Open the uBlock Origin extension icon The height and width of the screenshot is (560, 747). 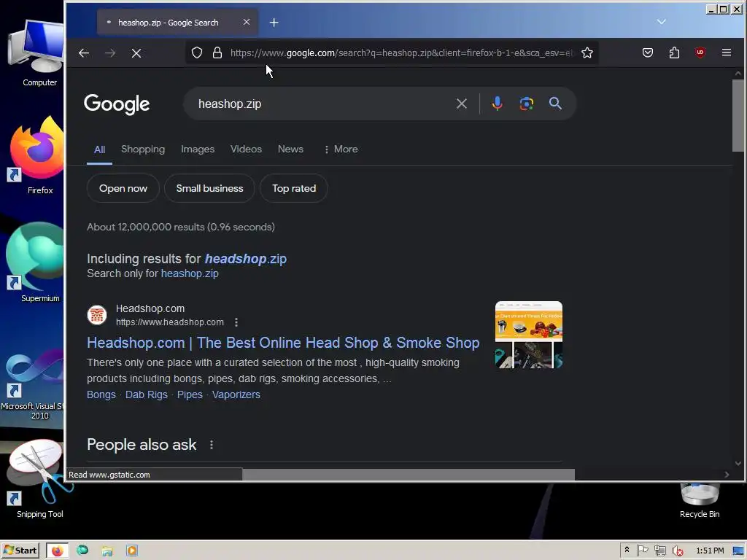700,52
